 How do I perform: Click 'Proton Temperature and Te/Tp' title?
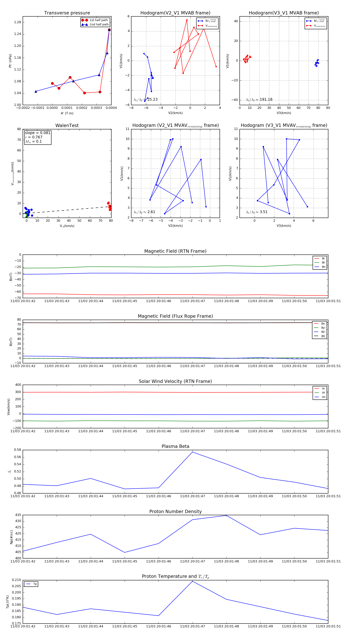[x=175, y=576]
